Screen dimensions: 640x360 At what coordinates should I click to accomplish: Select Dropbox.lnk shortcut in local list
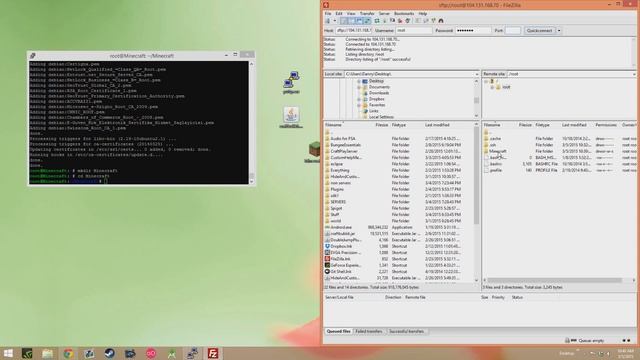click(x=341, y=247)
